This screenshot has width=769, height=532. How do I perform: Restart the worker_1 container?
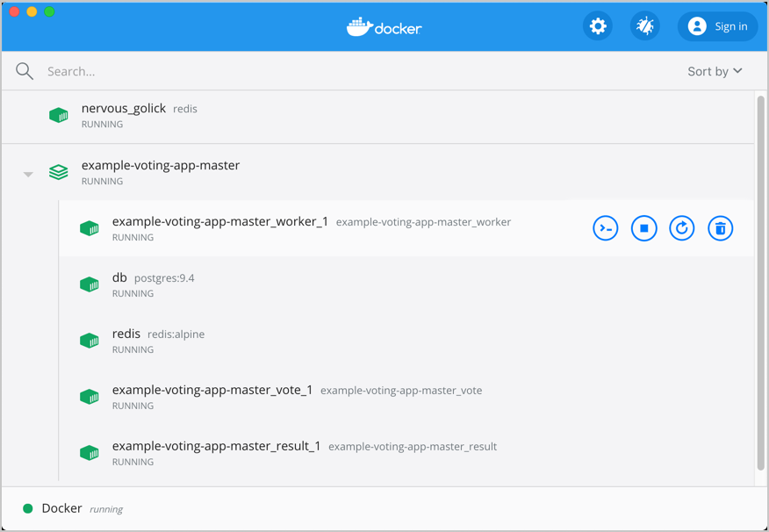point(682,227)
